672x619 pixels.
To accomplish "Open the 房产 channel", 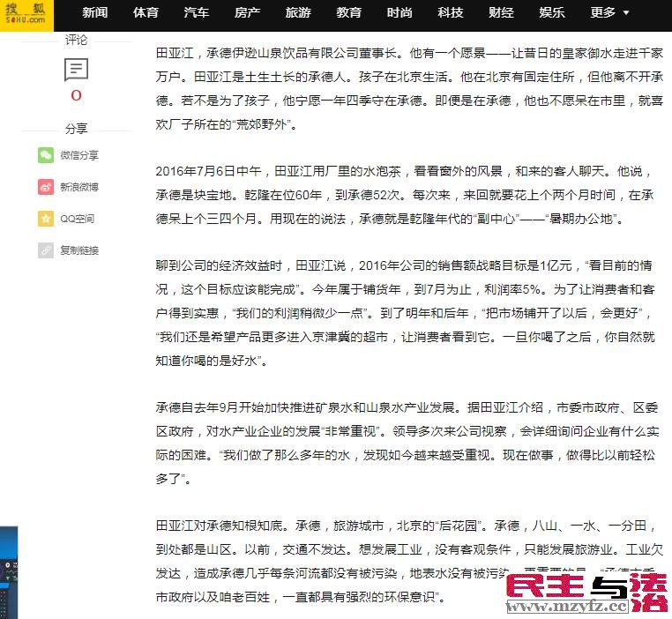I will coord(248,13).
